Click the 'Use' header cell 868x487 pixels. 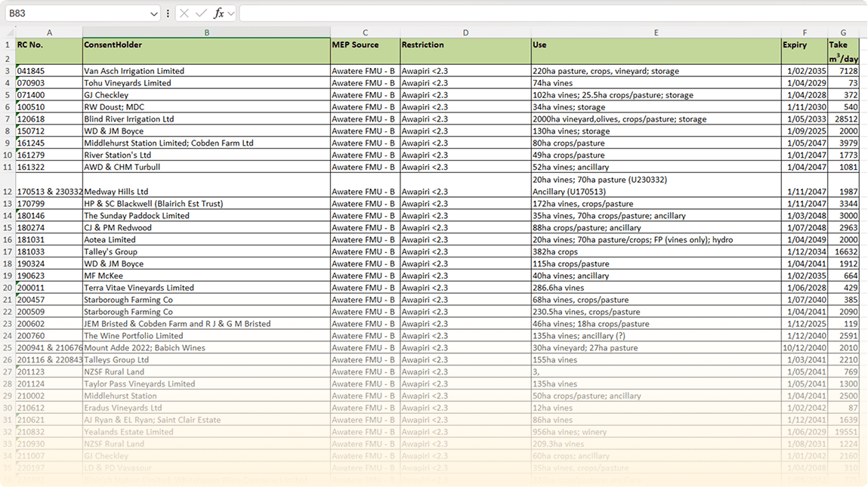[x=656, y=45]
